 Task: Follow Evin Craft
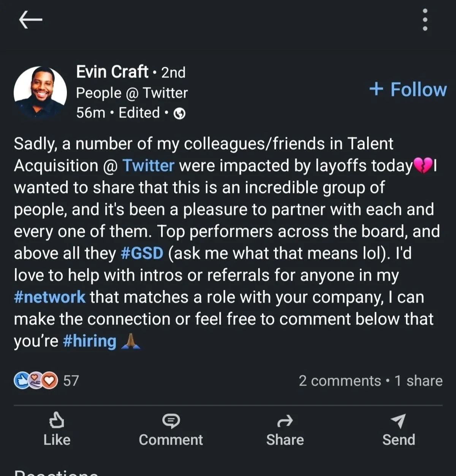(408, 90)
